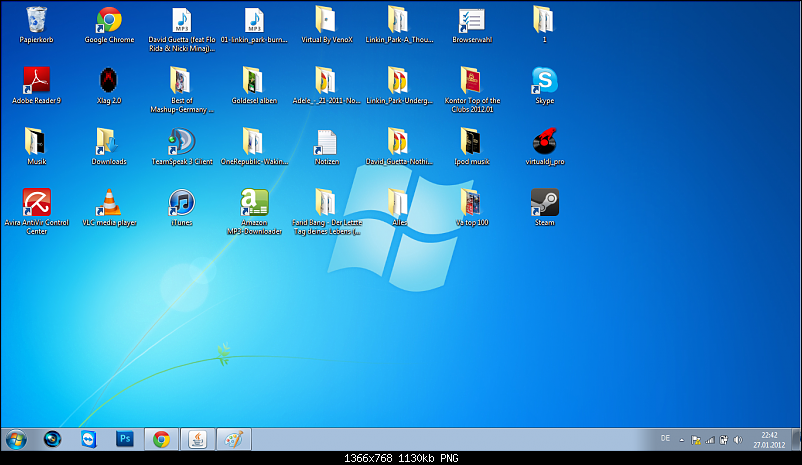Select the Skype desktop icon

click(x=544, y=81)
